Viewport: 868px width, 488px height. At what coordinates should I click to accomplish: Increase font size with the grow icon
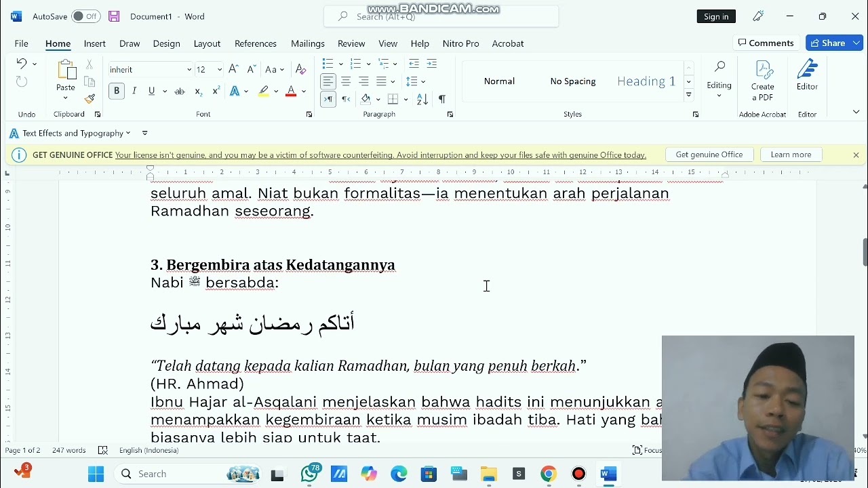point(233,69)
